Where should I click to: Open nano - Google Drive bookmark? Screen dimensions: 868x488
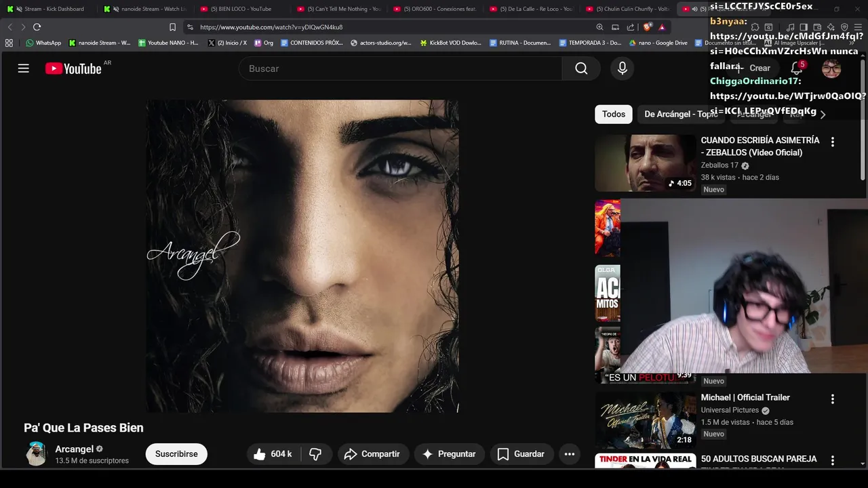[658, 43]
